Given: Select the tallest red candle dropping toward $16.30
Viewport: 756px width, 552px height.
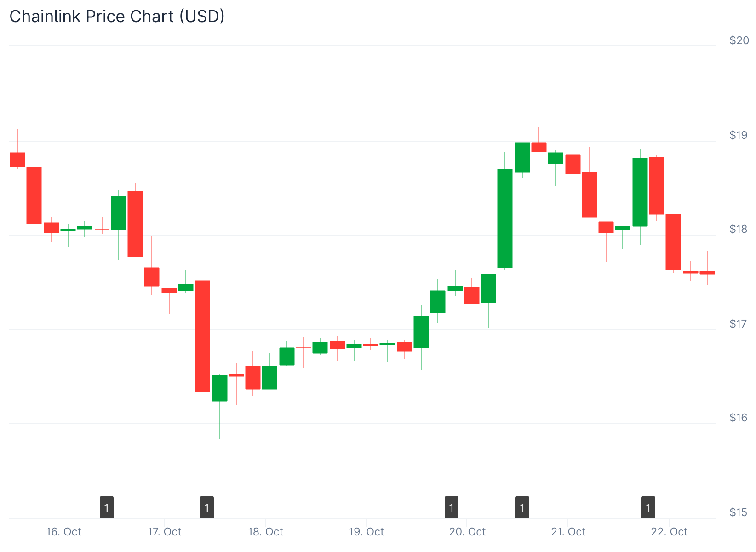Looking at the screenshot, I should (202, 336).
